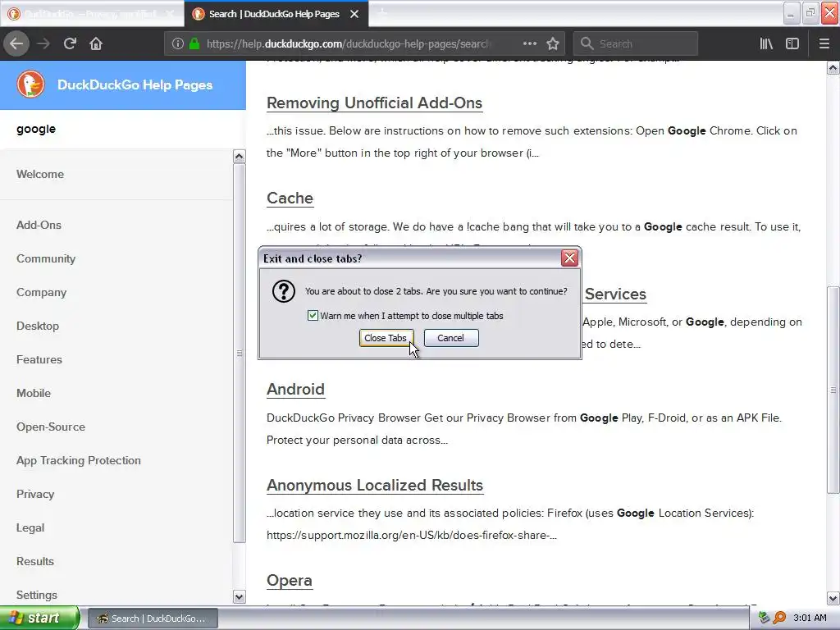Click the URL address field
Screen dimensions: 840x630
point(349,43)
